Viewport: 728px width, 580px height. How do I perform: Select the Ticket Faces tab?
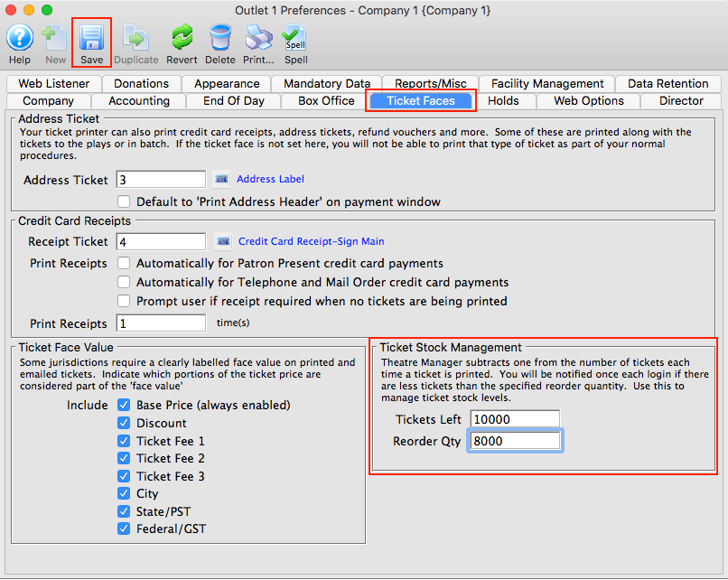421,101
